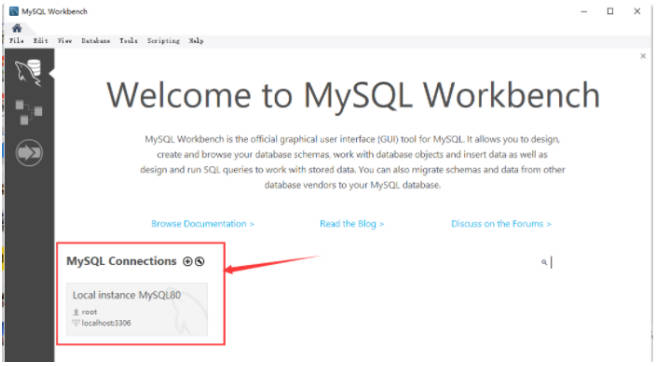Click the MySQL Workbench title bar icon
The width and height of the screenshot is (656, 366).
tap(14, 11)
